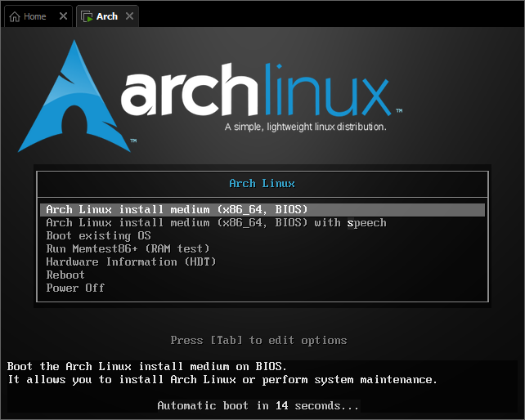Click the VM icon on Arch tab
This screenshot has height=420, width=525.
tap(87, 16)
